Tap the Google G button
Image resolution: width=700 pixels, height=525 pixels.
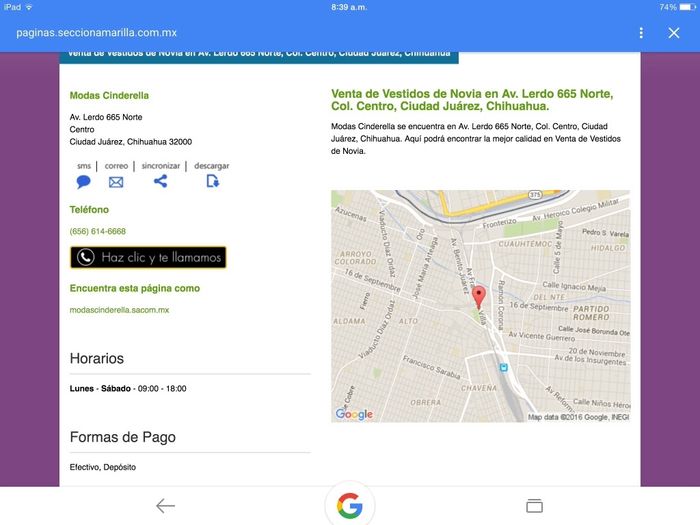click(x=350, y=506)
